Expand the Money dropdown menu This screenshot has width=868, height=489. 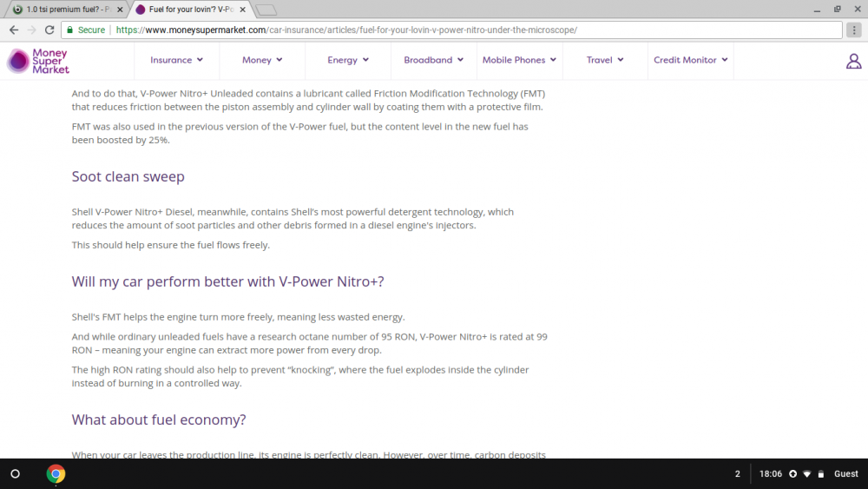tap(262, 60)
